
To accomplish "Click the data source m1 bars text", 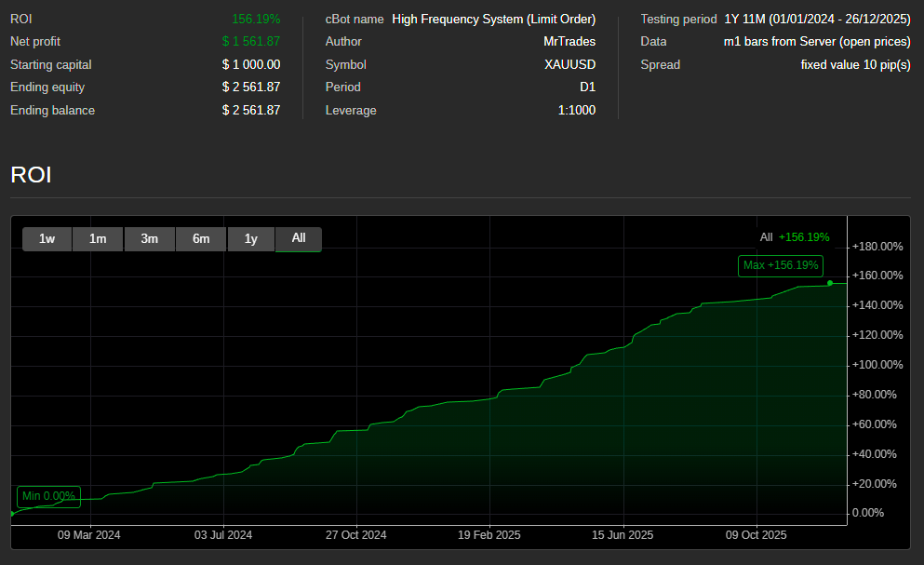I will (x=817, y=42).
